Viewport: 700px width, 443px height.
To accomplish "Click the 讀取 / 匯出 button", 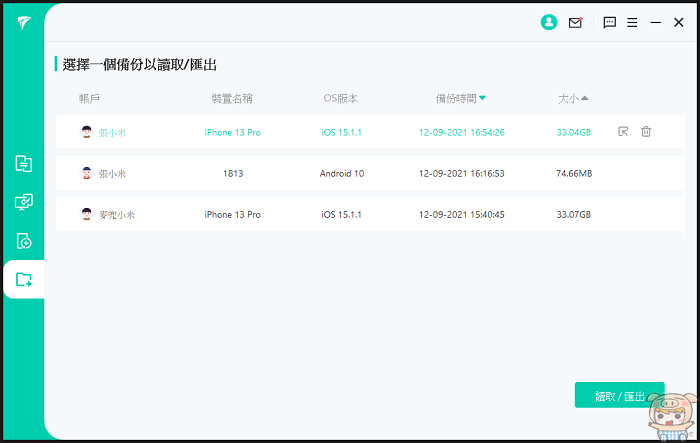I will (619, 396).
